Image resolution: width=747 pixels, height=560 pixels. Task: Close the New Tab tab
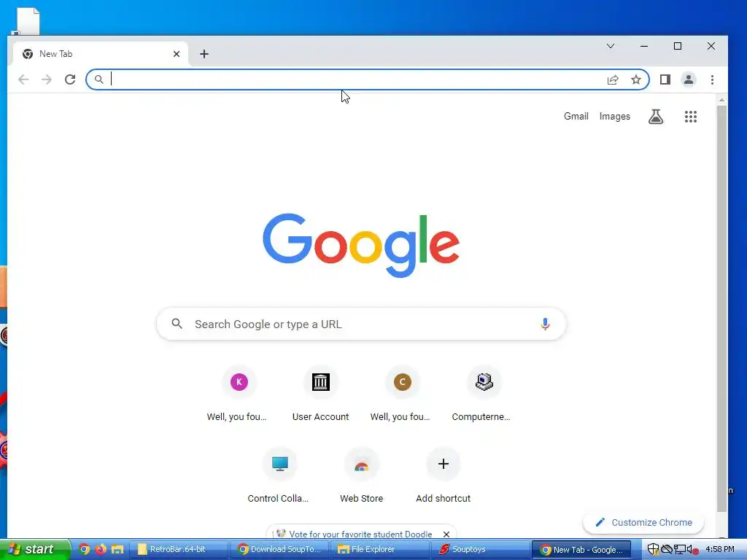click(x=177, y=54)
